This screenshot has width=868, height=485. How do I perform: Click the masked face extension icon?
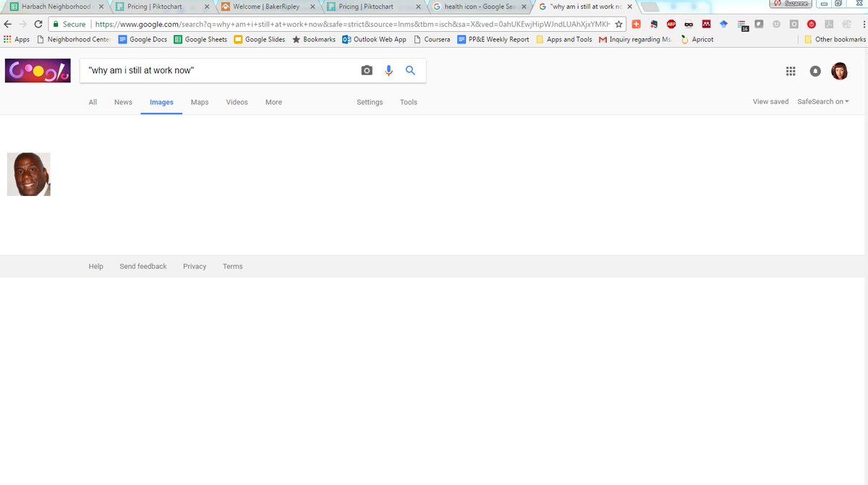point(689,24)
